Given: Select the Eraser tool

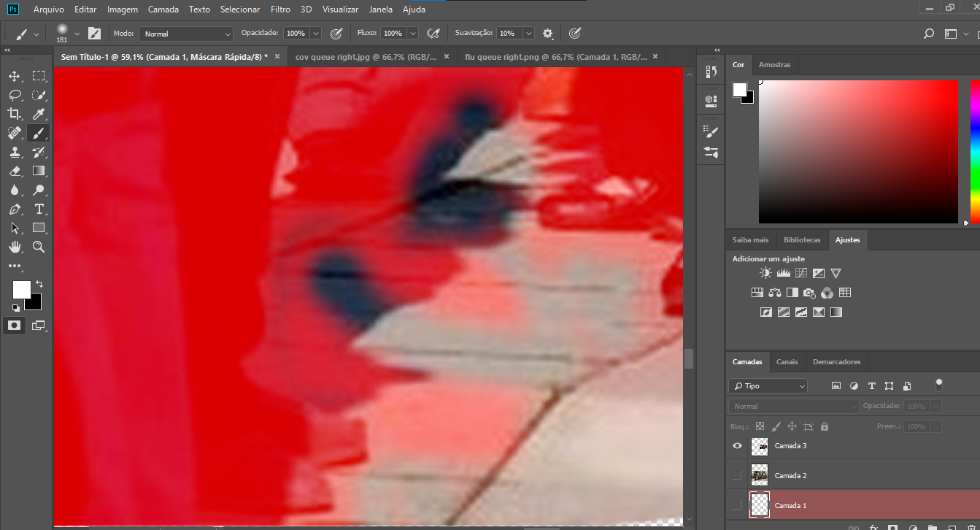Looking at the screenshot, I should coord(15,171).
